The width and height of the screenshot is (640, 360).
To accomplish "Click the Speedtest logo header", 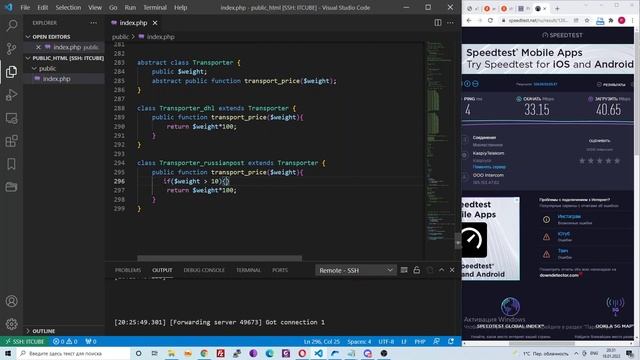I will pyautogui.click(x=562, y=35).
